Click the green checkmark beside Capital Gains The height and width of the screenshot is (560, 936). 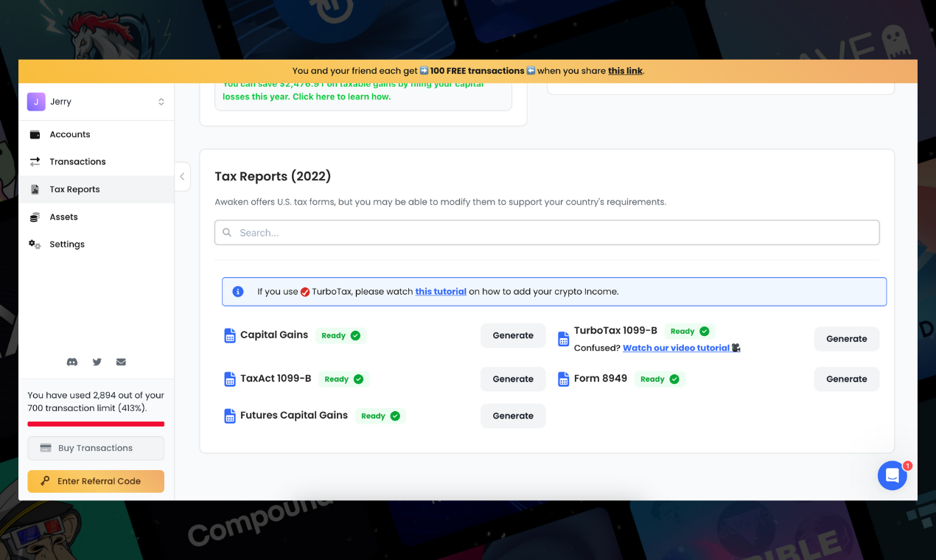point(355,335)
